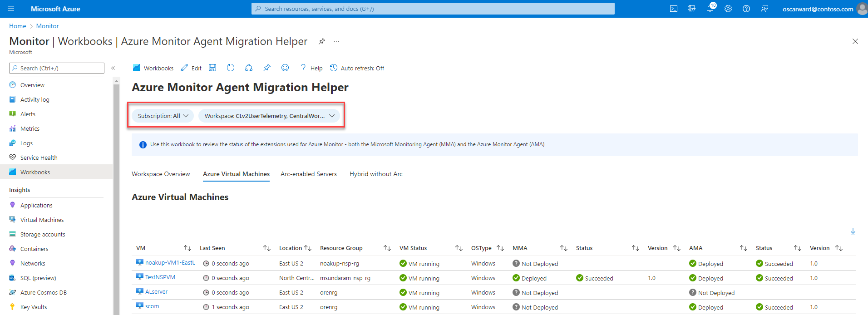Close the Monitor blade with the X
Screen dimensions: 868x315
click(855, 41)
